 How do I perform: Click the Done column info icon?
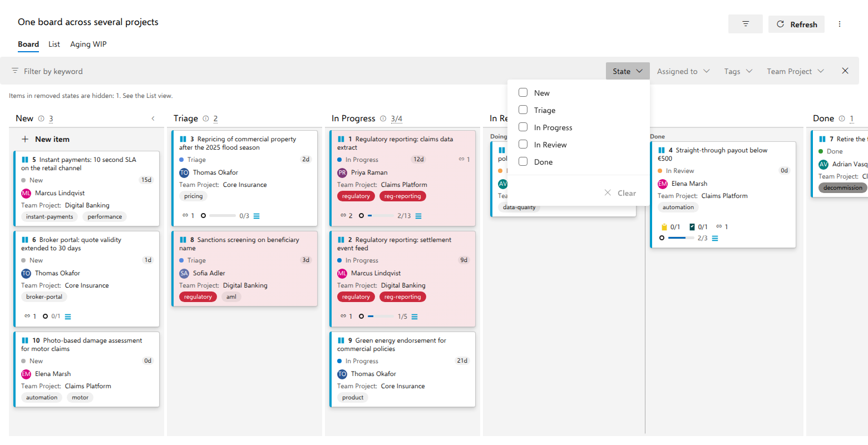click(x=842, y=118)
